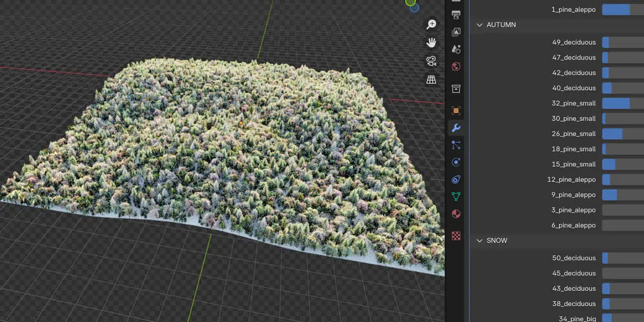Click the pan view hand icon
The height and width of the screenshot is (322, 644).
click(x=431, y=42)
